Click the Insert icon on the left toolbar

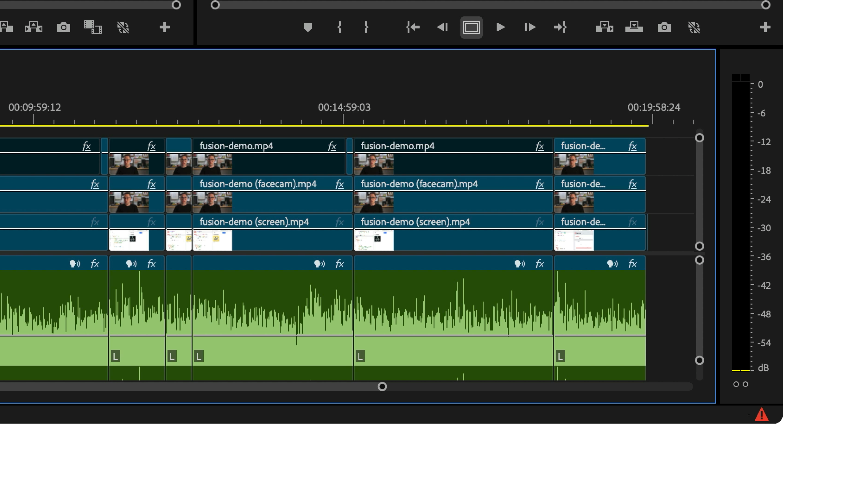(x=33, y=27)
